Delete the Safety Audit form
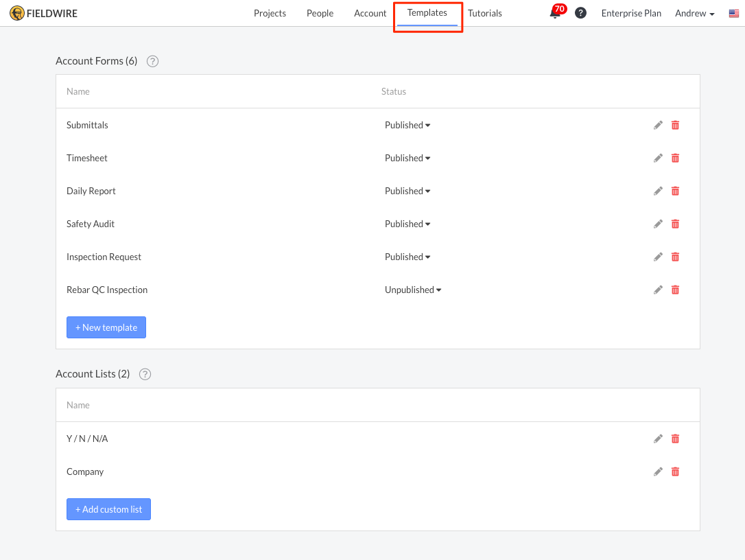Screen dimensions: 745x560 click(675, 224)
